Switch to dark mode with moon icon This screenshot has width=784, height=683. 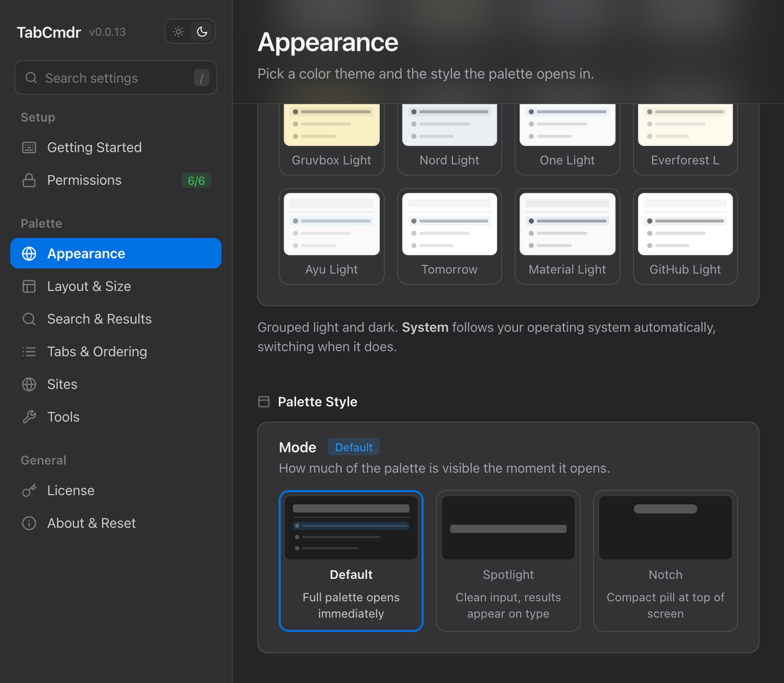pyautogui.click(x=202, y=32)
